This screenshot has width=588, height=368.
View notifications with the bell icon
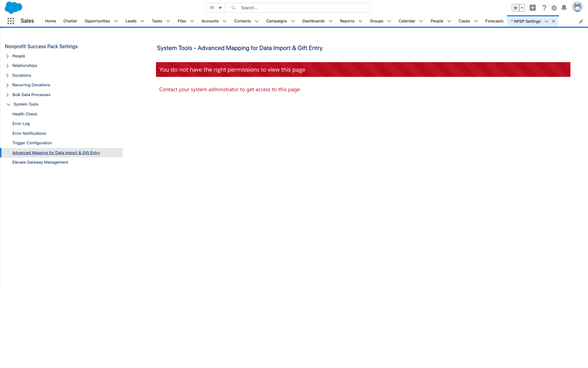[564, 7]
